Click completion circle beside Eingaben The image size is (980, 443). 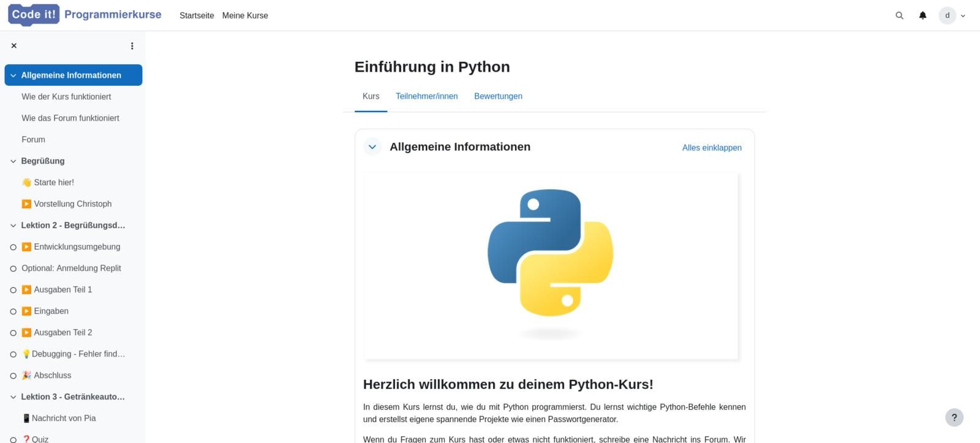pyautogui.click(x=13, y=312)
